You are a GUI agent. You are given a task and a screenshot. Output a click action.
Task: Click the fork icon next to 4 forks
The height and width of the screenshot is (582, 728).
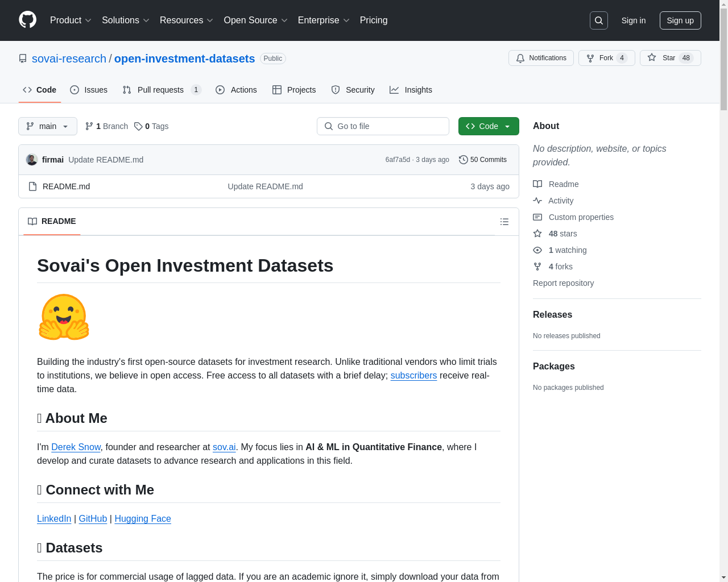coord(537,267)
